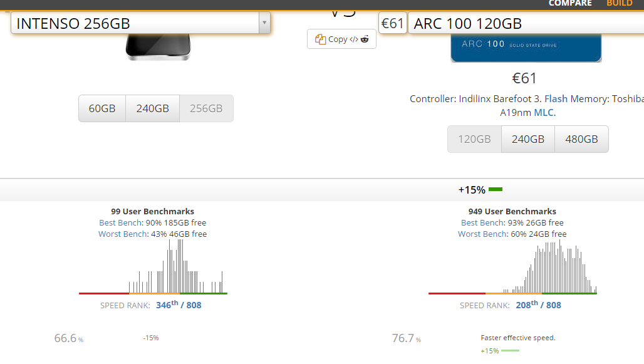Click the Intenso drive thumbnail image

click(158, 47)
